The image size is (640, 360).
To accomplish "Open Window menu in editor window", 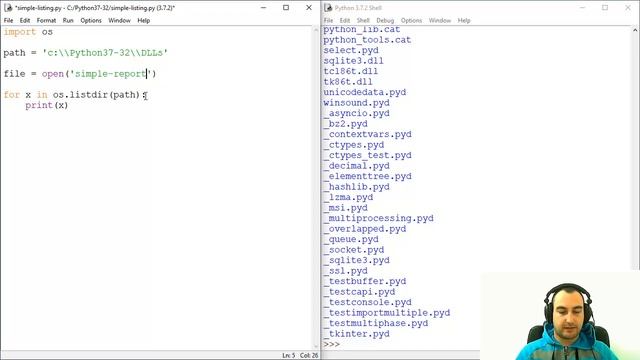I will coord(119,20).
